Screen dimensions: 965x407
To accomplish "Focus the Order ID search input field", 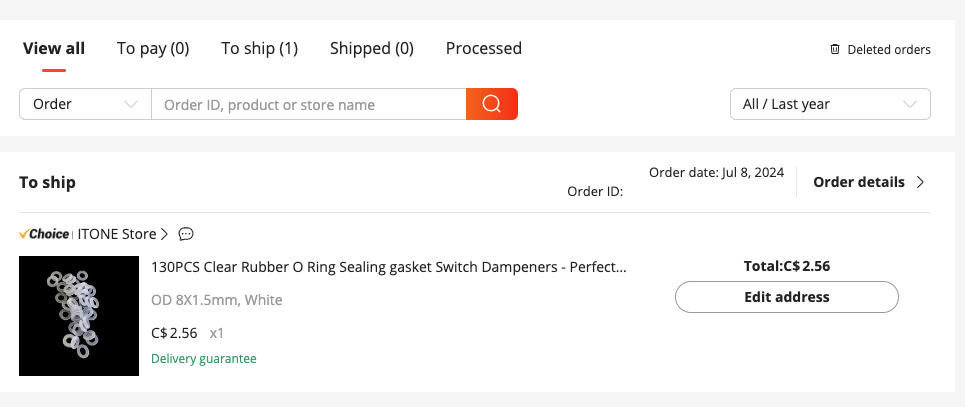I will (308, 104).
